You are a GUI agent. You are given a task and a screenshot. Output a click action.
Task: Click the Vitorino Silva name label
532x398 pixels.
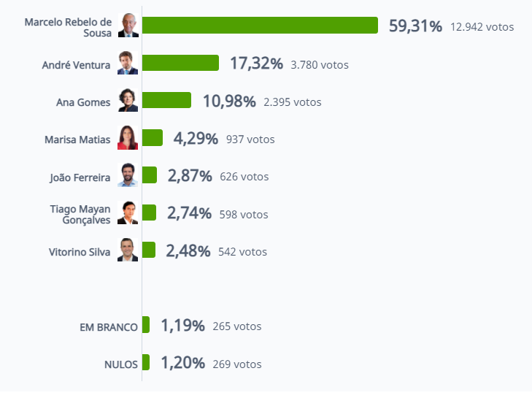pyautogui.click(x=80, y=252)
